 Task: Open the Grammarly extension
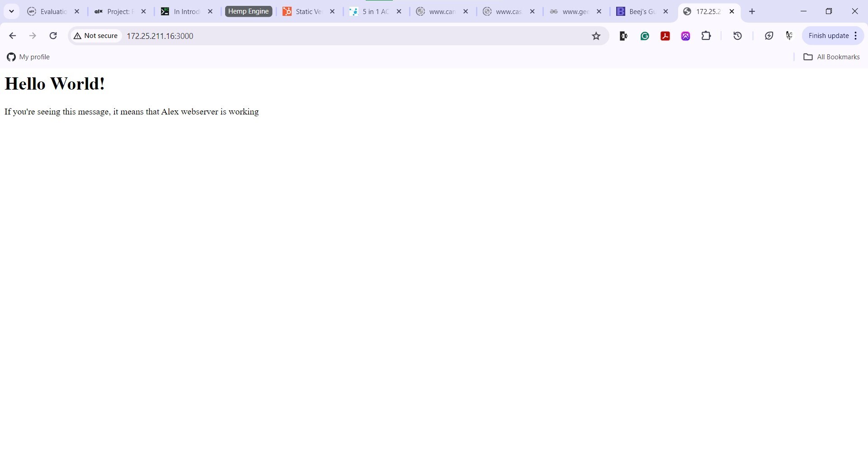[644, 35]
